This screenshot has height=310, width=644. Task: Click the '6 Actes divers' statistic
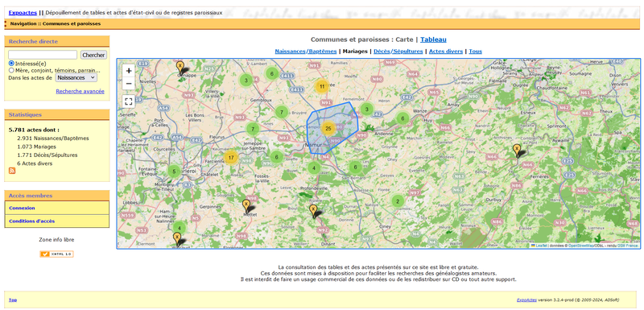point(35,163)
